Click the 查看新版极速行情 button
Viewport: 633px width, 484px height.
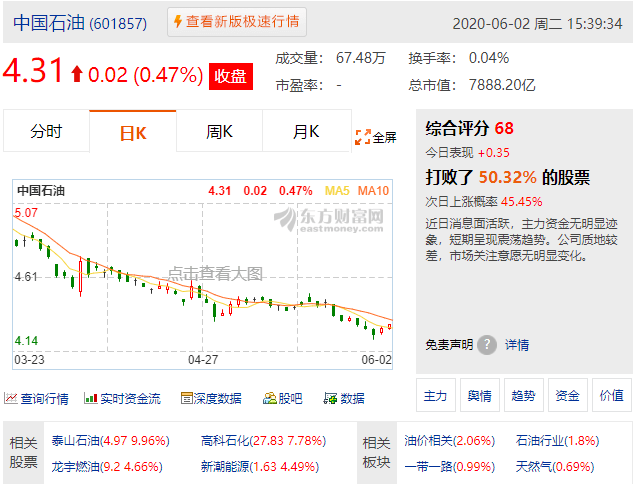[x=237, y=22]
